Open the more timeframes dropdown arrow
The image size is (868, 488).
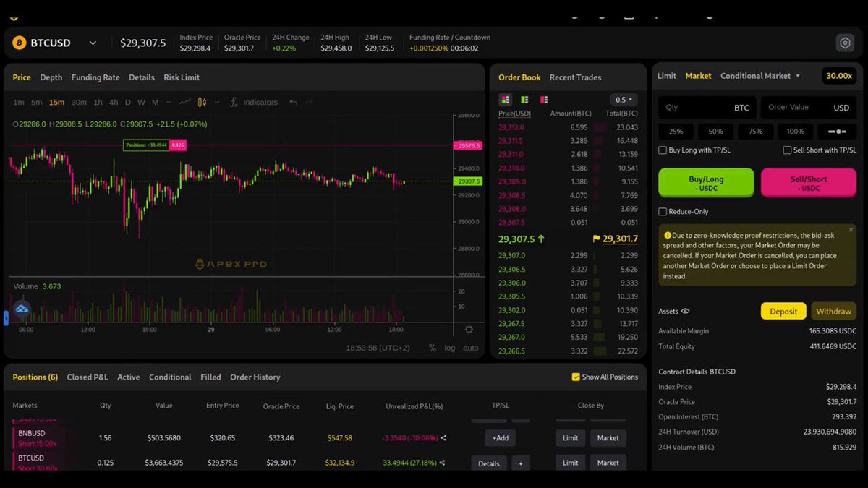(x=169, y=102)
